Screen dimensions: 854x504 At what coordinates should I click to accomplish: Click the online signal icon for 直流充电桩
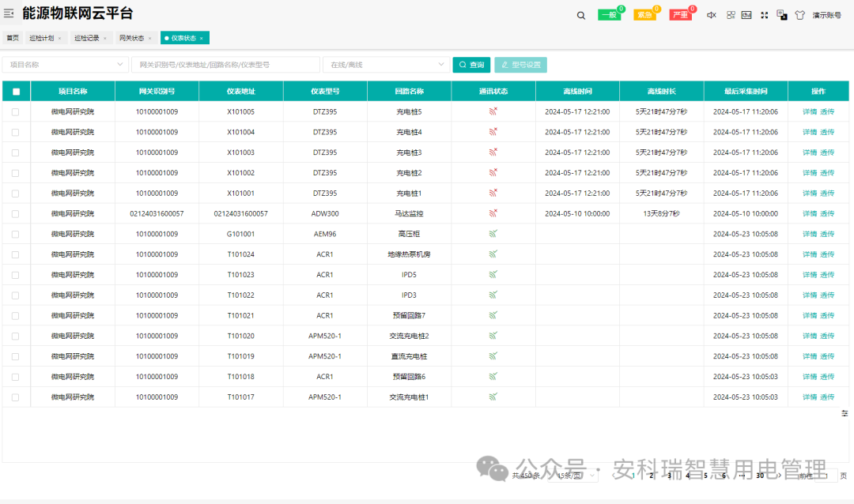pyautogui.click(x=493, y=356)
